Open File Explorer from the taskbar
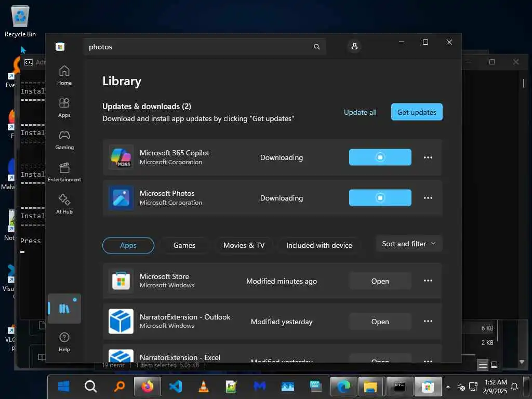532x399 pixels. (370, 386)
